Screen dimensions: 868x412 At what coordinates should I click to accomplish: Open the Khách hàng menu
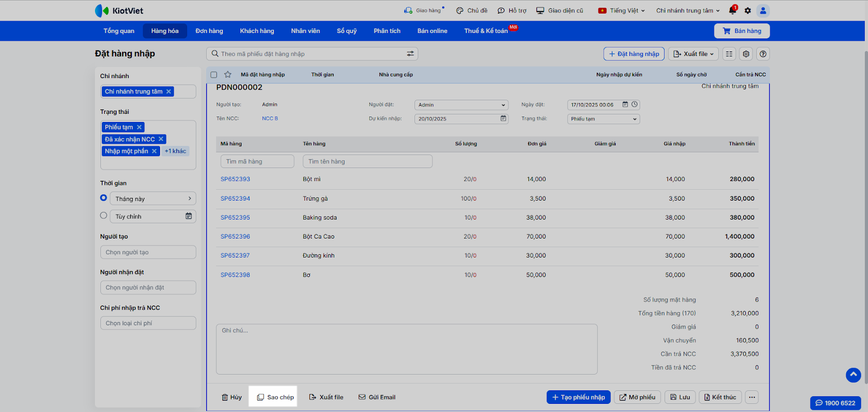pyautogui.click(x=257, y=31)
